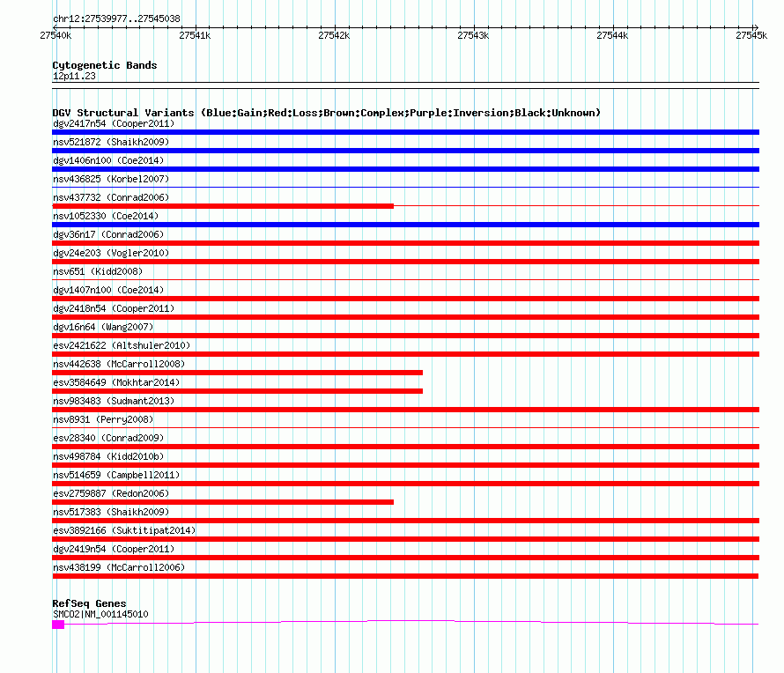The width and height of the screenshot is (784, 673).
Task: Click the red loss bar under dgv16n64
Action: point(405,336)
